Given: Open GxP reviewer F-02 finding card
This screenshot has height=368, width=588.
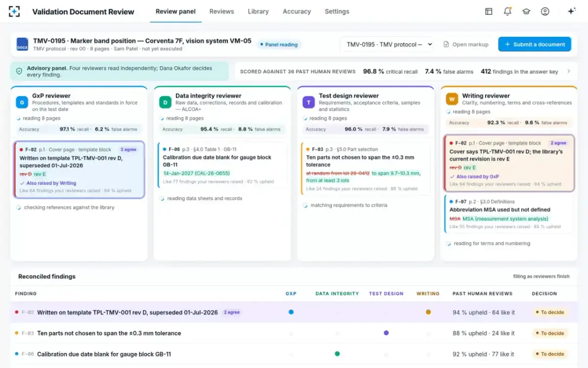Looking at the screenshot, I should (x=79, y=169).
